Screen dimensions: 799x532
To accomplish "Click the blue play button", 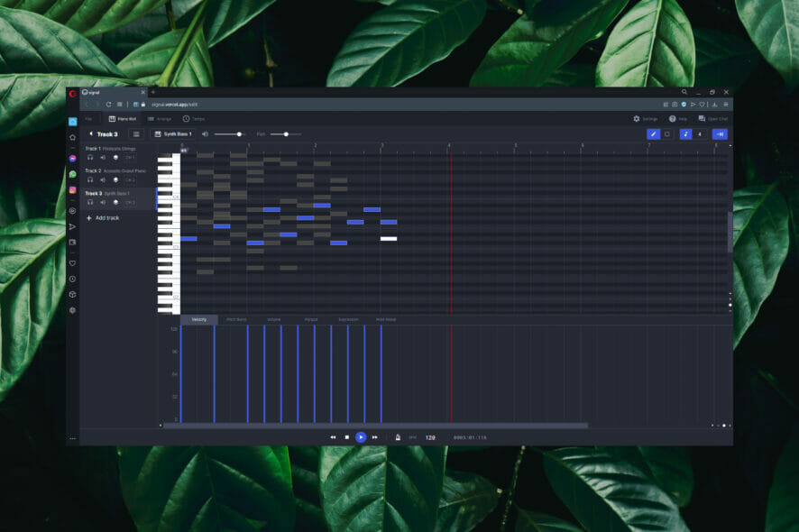I will [361, 437].
